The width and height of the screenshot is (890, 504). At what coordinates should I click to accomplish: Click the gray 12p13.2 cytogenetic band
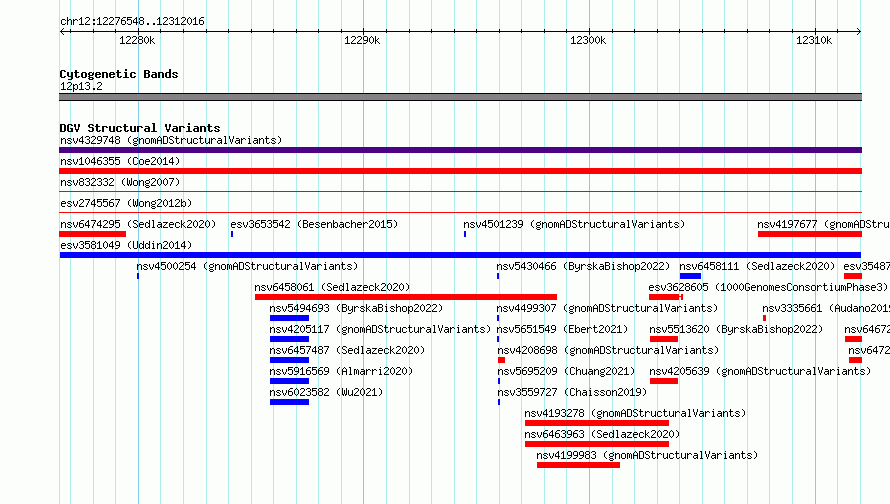pyautogui.click(x=460, y=97)
